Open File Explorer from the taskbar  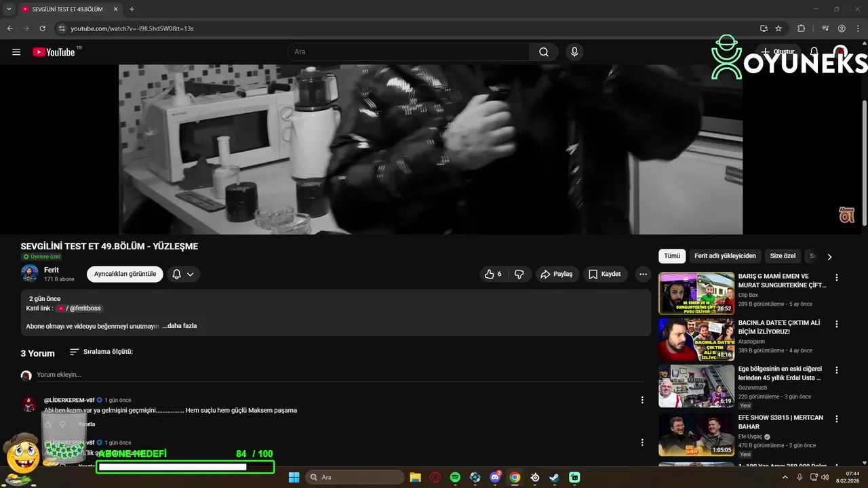click(415, 477)
